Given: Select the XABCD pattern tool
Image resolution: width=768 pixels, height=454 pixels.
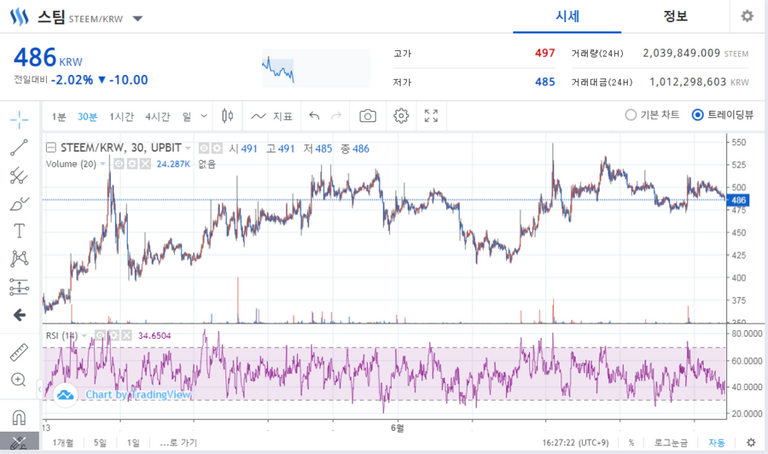Looking at the screenshot, I should tap(19, 259).
